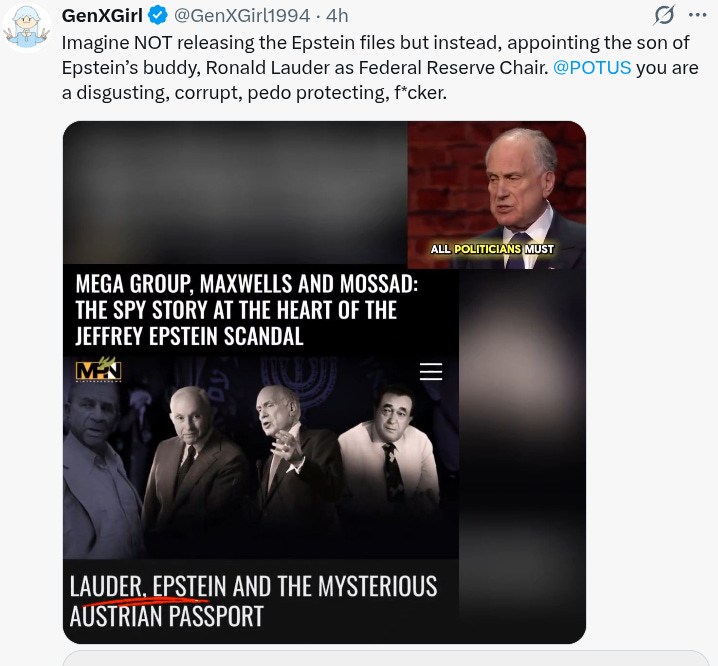Open the GenXGirl profile avatar
This screenshot has width=718, height=666.
pyautogui.click(x=27, y=27)
